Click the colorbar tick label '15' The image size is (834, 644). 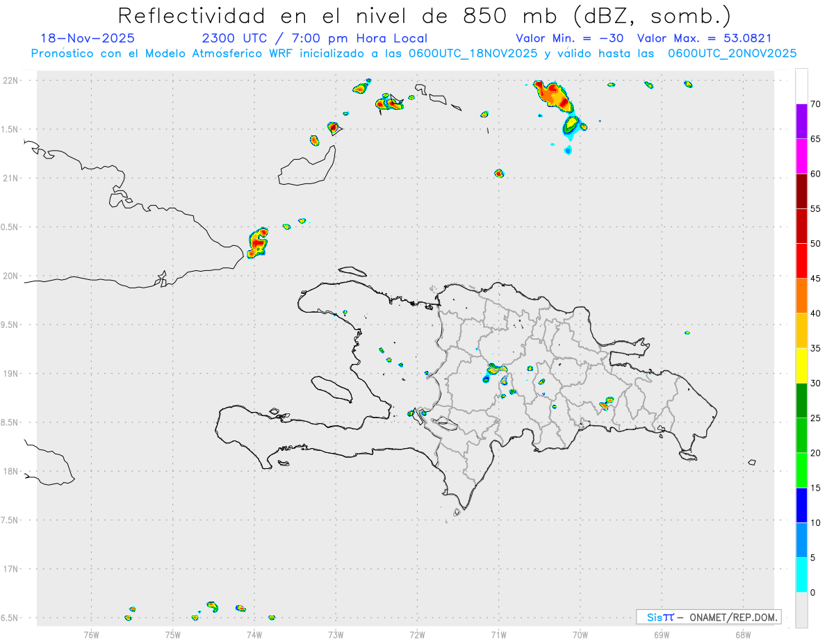[x=816, y=488]
